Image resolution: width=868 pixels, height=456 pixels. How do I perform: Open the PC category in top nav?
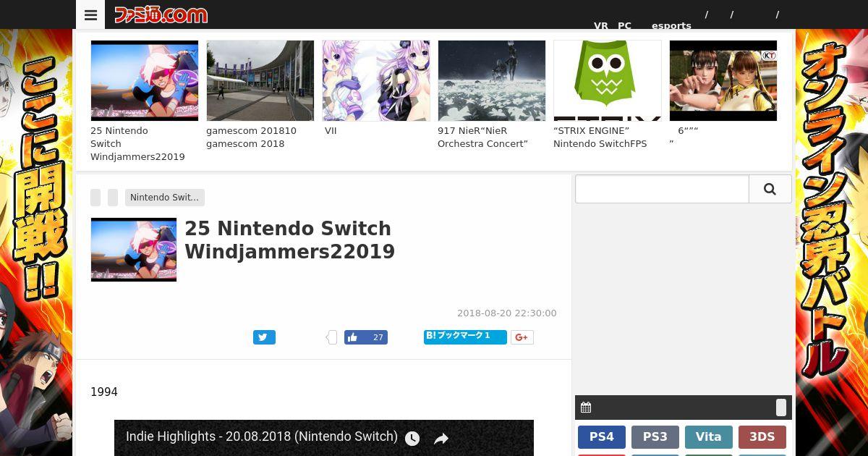pyautogui.click(x=624, y=25)
